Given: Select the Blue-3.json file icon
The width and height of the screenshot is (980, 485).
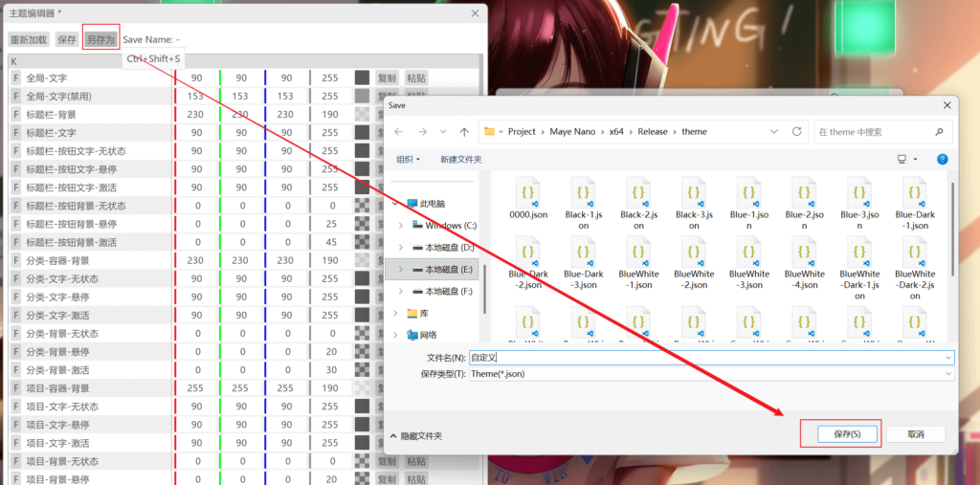Looking at the screenshot, I should pos(858,194).
